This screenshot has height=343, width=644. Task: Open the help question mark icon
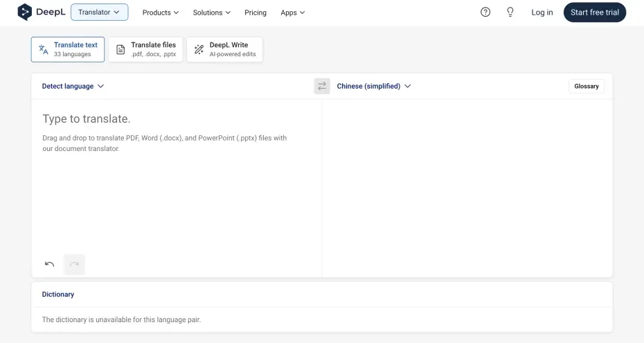pos(485,12)
